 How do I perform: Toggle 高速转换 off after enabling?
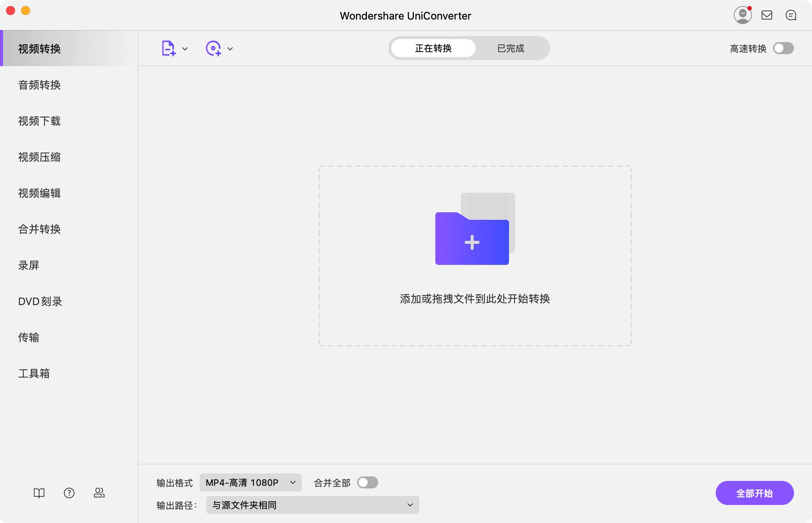[x=784, y=48]
